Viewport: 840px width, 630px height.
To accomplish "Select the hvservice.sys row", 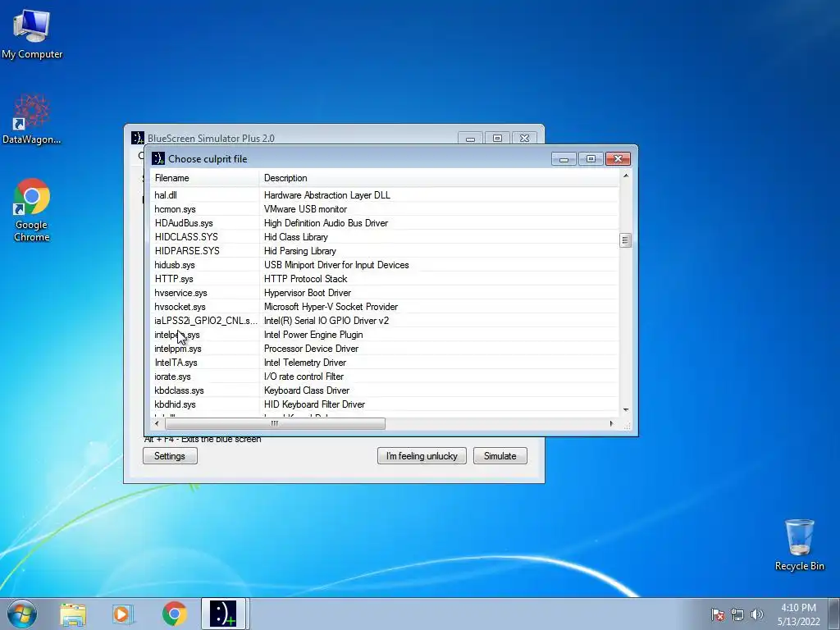I will 384,293.
